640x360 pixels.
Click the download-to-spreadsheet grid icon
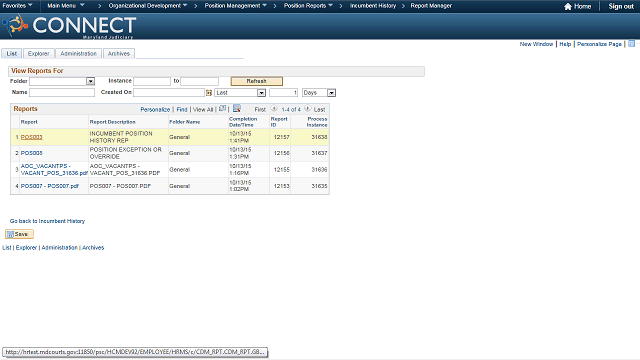tap(237, 109)
